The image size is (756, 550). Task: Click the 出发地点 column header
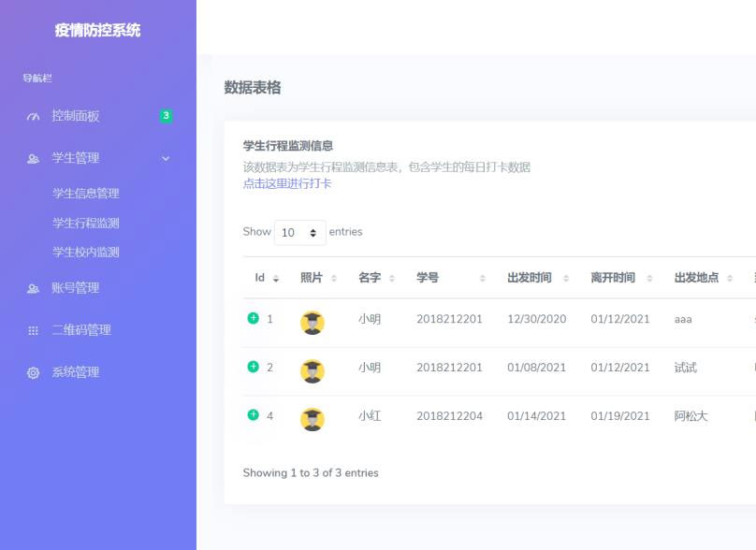[697, 278]
